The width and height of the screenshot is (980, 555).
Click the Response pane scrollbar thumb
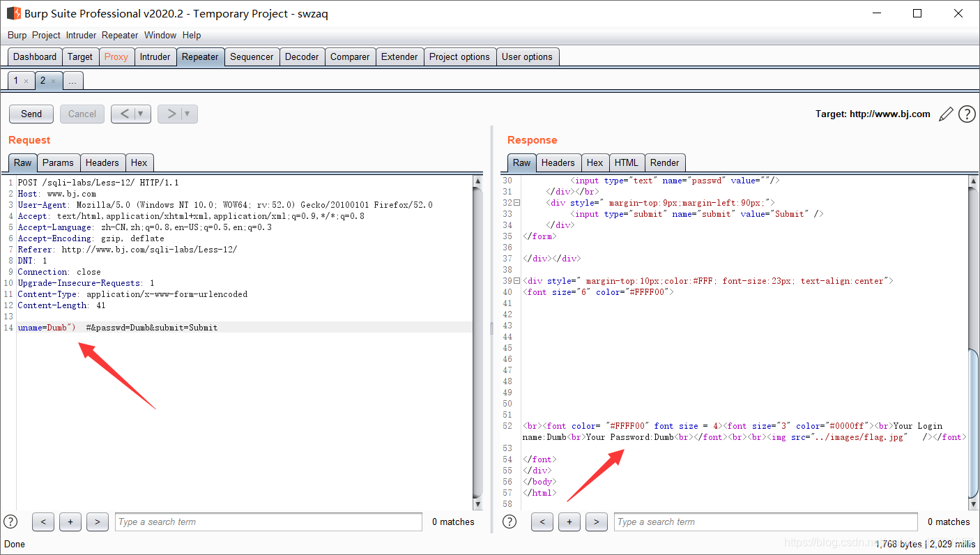click(974, 422)
